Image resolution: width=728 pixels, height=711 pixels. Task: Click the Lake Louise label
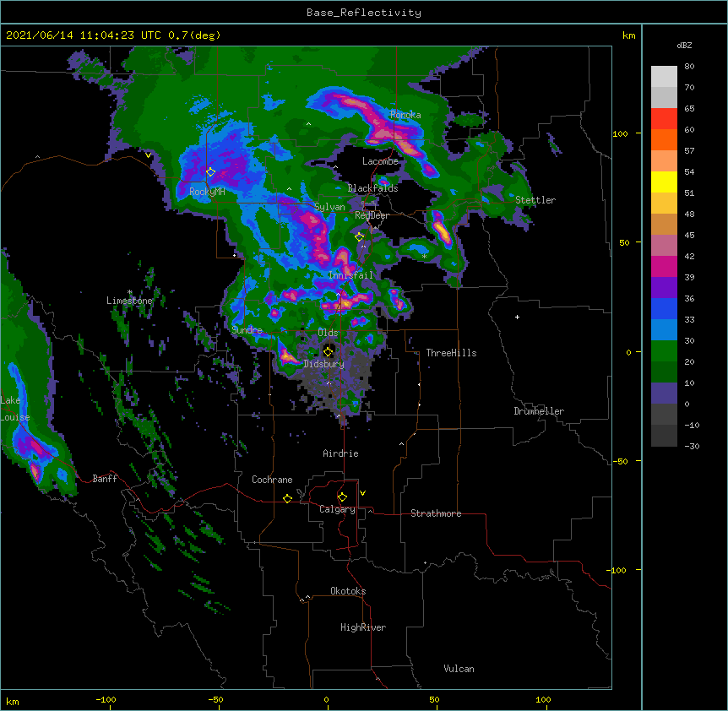click(14, 409)
